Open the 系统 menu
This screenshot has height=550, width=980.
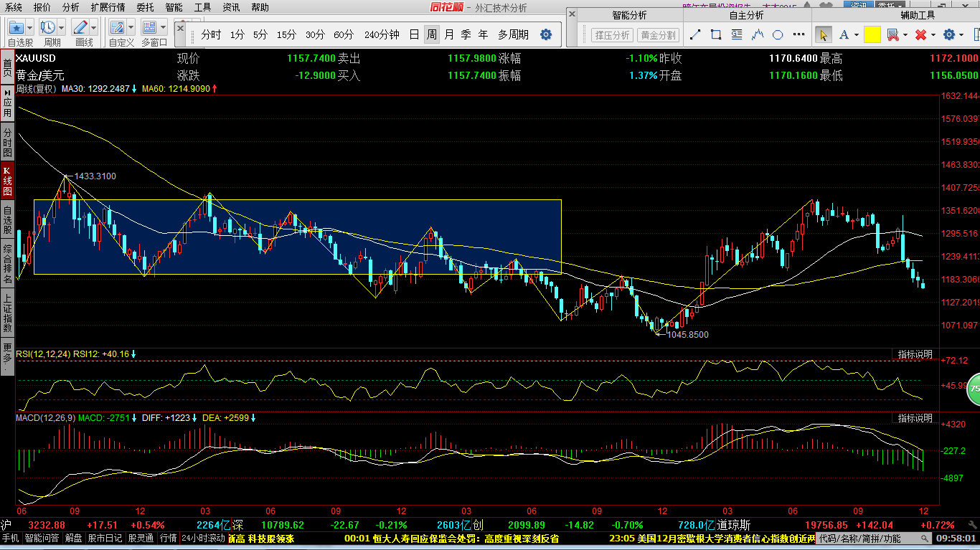(x=14, y=7)
